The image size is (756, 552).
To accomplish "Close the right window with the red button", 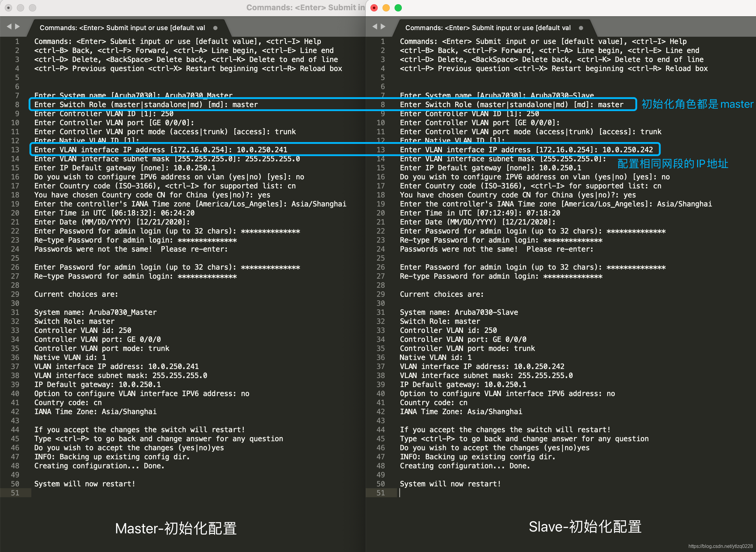I will tap(374, 8).
